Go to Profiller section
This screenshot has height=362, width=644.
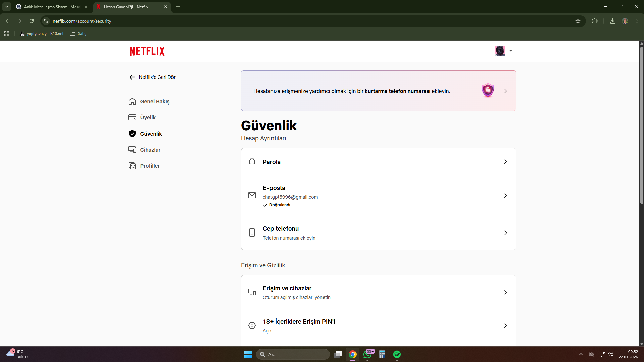[150, 166]
